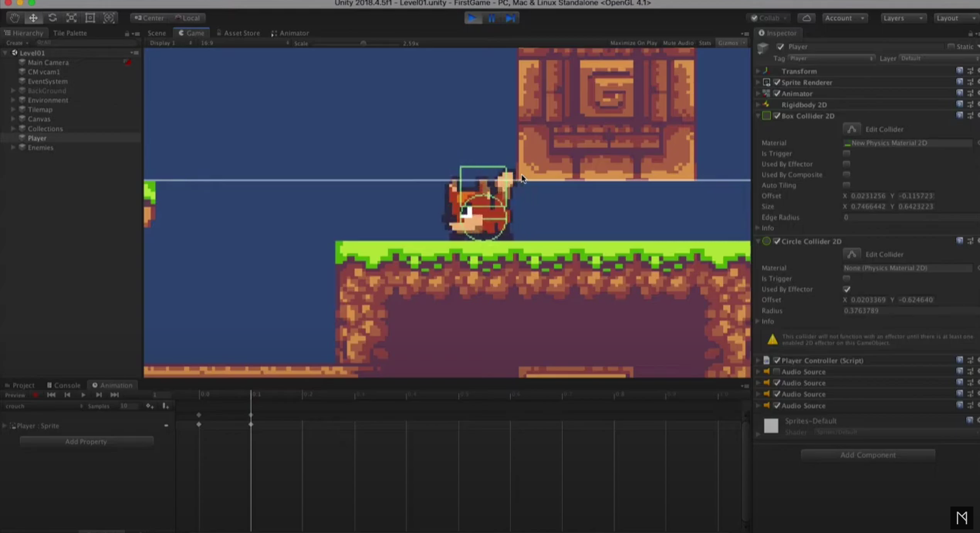Select the Rect Transform tool
The height and width of the screenshot is (533, 980).
click(90, 18)
